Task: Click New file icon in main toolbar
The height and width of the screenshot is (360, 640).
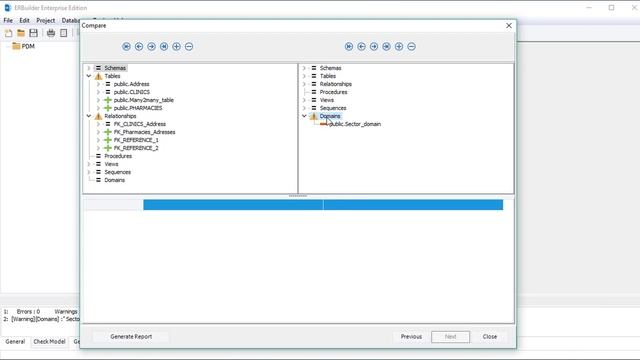Action: point(8,33)
